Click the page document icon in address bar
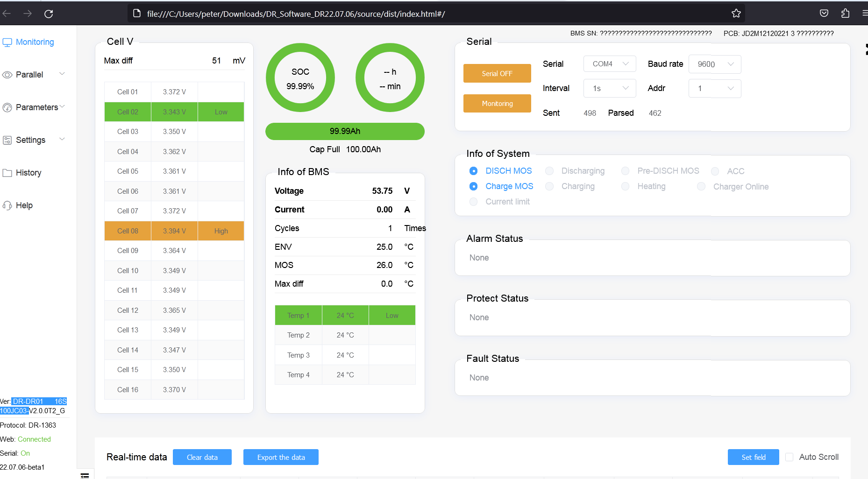868x479 pixels. point(136,13)
